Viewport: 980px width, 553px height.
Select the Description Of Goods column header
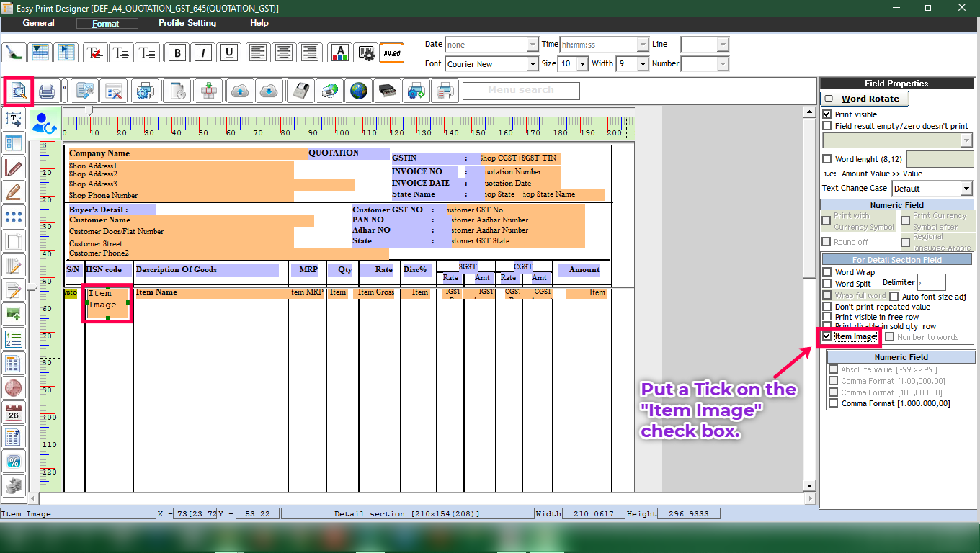coord(207,270)
